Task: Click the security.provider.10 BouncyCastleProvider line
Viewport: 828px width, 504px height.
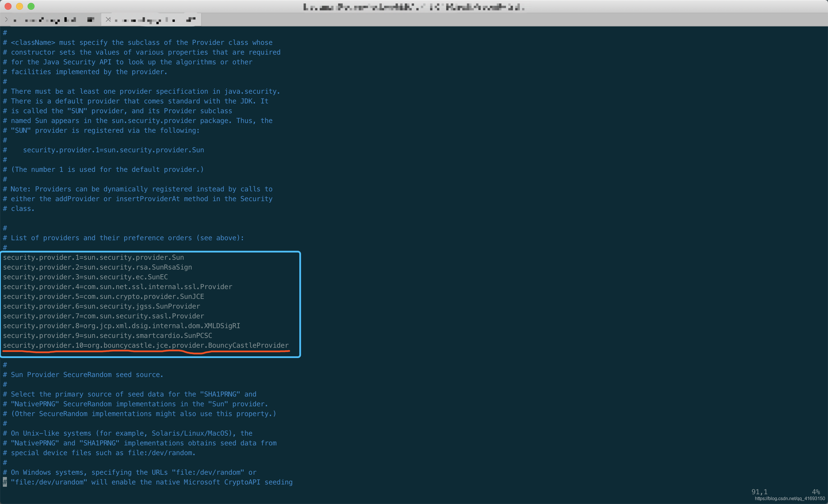Action: coord(146,345)
